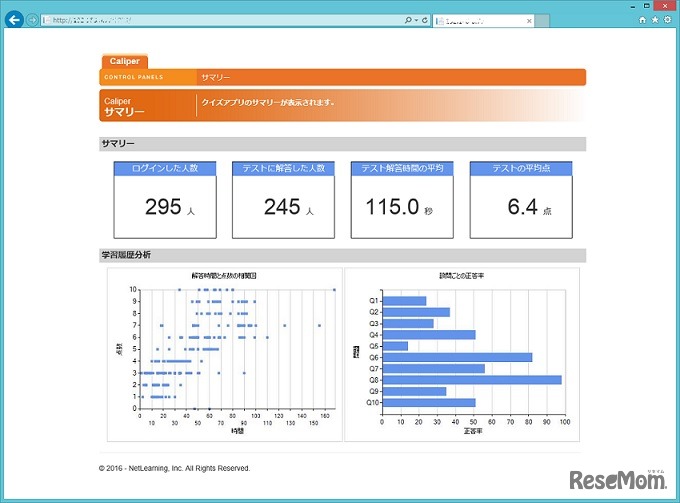Open the browser home icon
680x503 pixels.
[x=642, y=19]
